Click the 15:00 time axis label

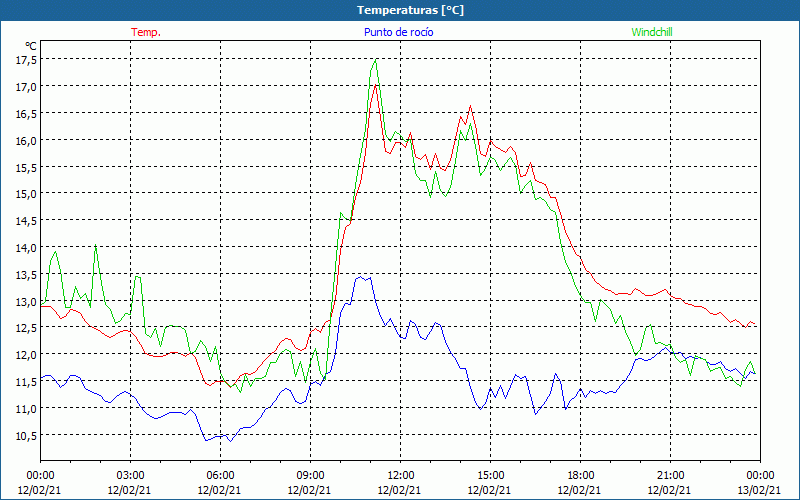click(x=490, y=476)
